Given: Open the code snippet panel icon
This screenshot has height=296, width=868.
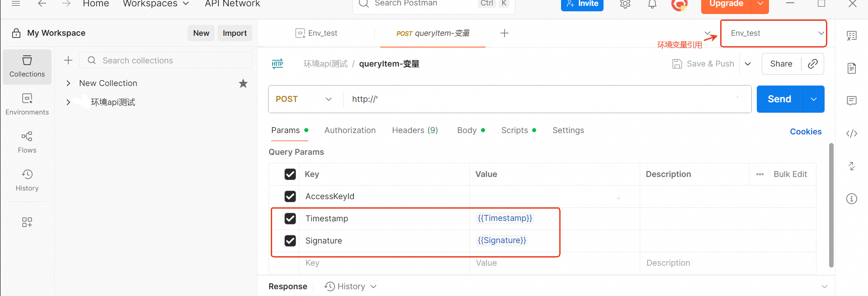Looking at the screenshot, I should 852,134.
